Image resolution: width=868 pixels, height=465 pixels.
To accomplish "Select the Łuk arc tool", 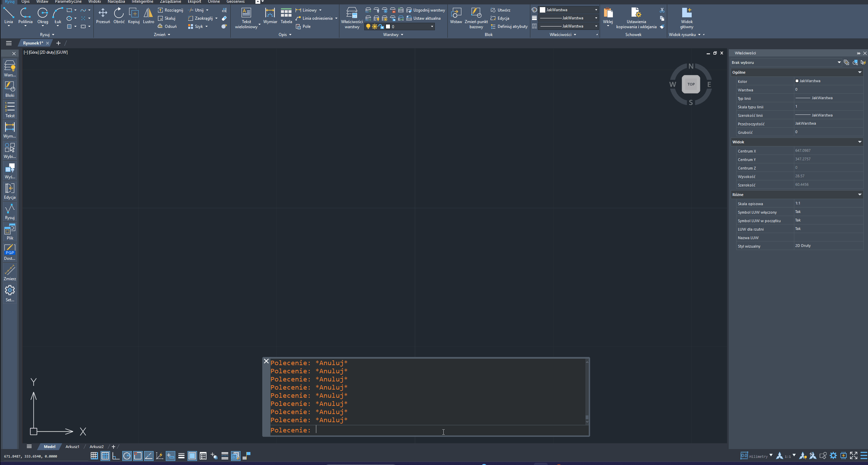I will pyautogui.click(x=58, y=16).
